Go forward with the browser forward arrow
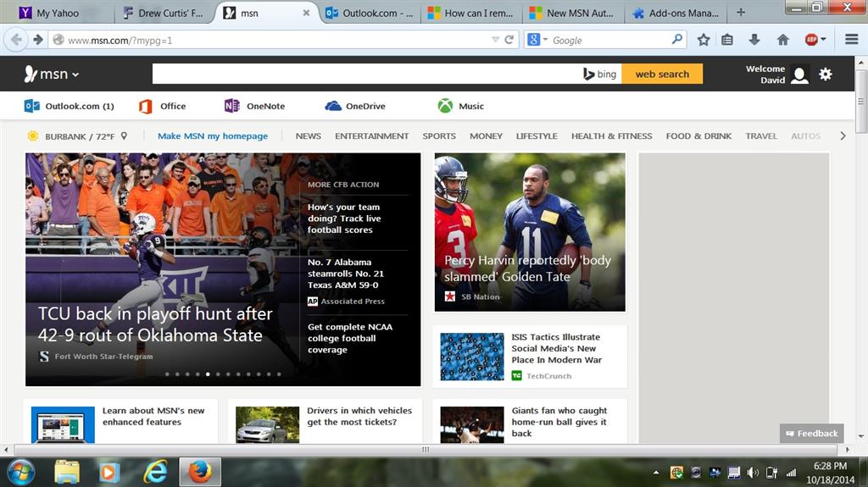868x487 pixels. pyautogui.click(x=37, y=40)
